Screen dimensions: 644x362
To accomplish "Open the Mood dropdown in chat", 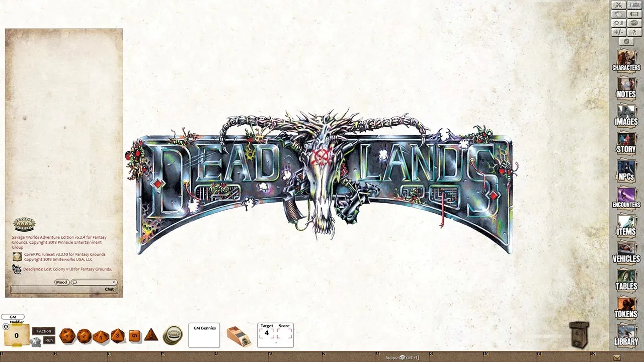I will click(x=94, y=282).
